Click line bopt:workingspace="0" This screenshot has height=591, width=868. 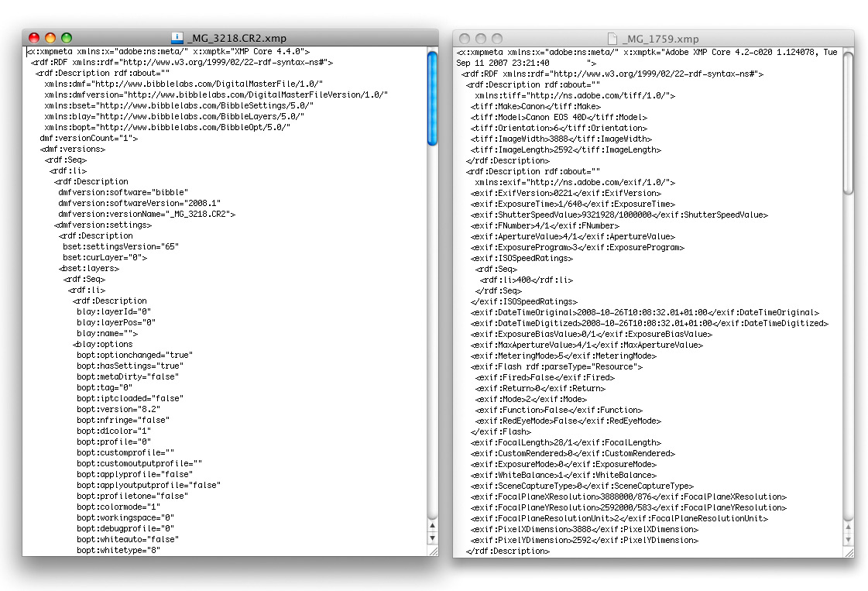pos(125,518)
